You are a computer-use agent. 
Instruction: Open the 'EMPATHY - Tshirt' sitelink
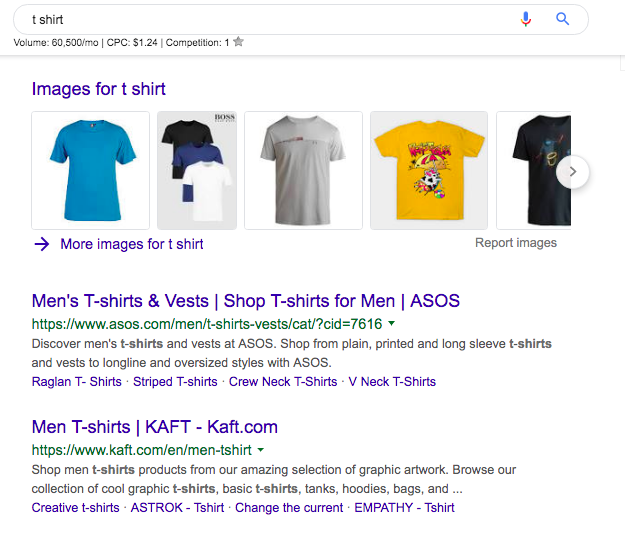click(x=405, y=508)
